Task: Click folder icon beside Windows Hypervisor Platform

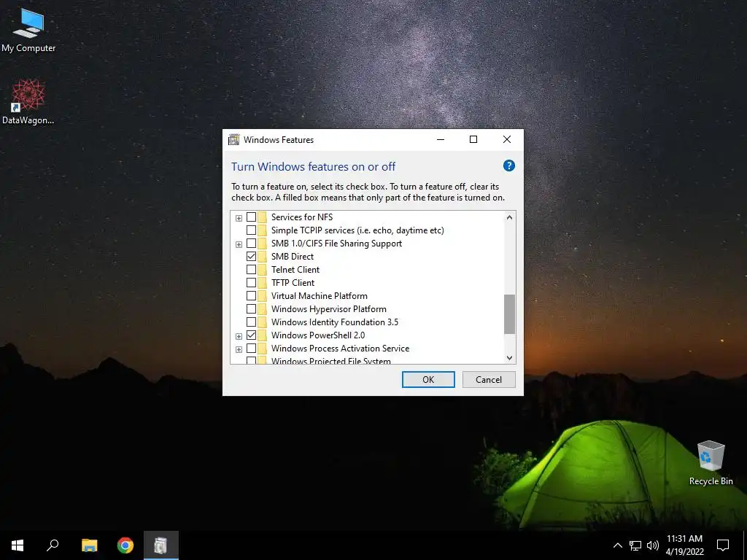Action: tap(263, 309)
